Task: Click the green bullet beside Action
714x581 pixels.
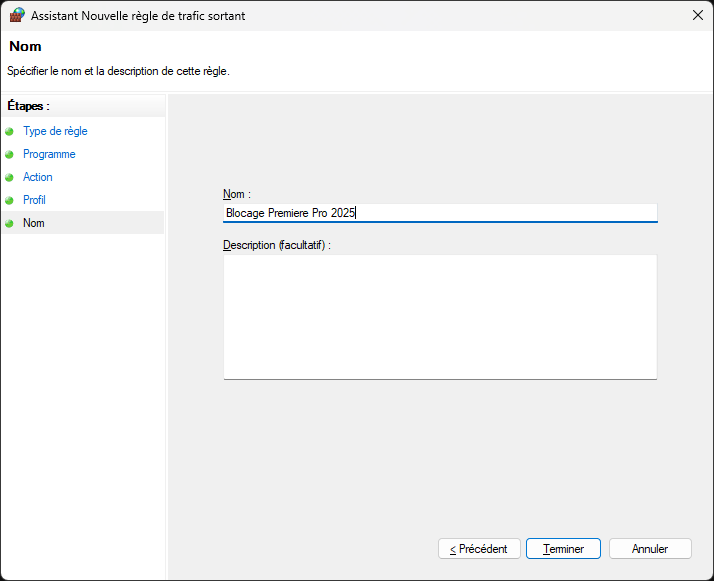Action: [x=9, y=178]
